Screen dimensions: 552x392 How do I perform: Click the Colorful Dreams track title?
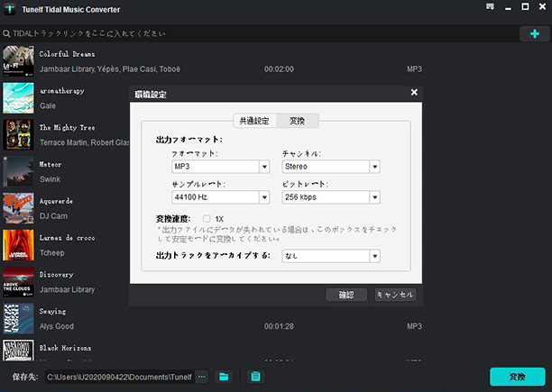[x=67, y=54]
